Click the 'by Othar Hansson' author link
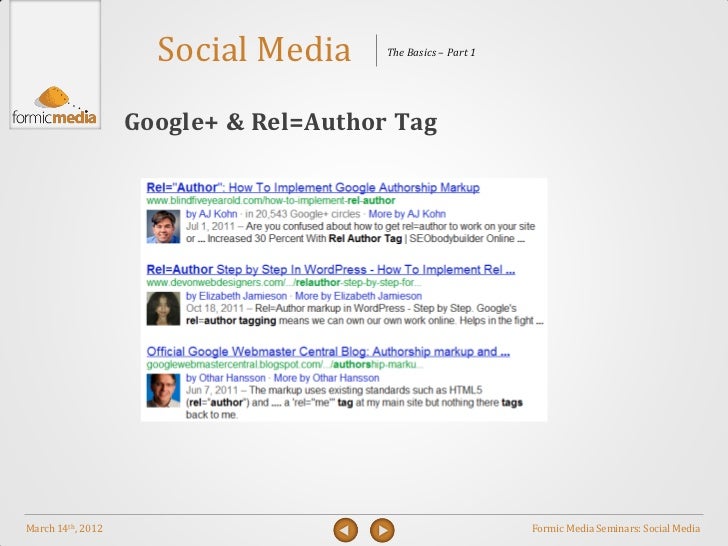This screenshot has width=728, height=546. (x=226, y=378)
